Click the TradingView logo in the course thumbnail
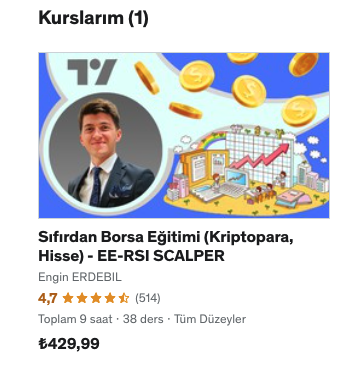This screenshot has height=373, width=364. click(92, 72)
